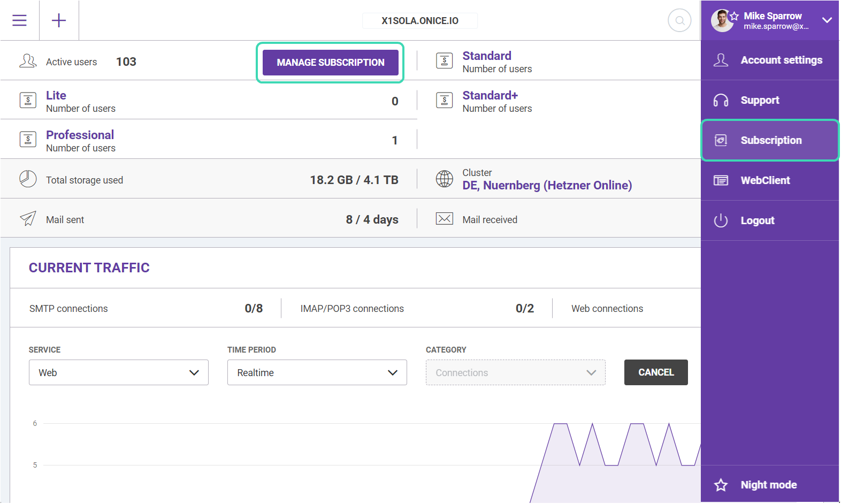Click the Active users people icon
The width and height of the screenshot is (841, 504).
tap(28, 61)
